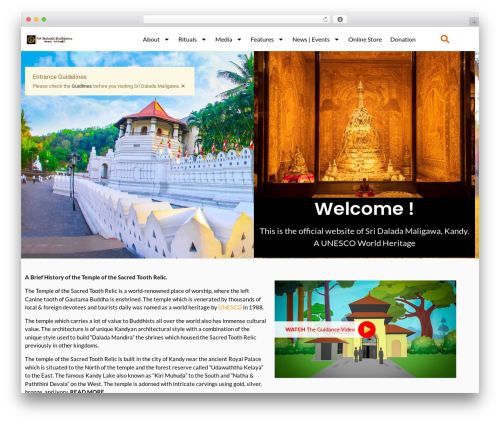This screenshot has width=500, height=423.
Task: Go to the Donation page
Action: pos(403,40)
